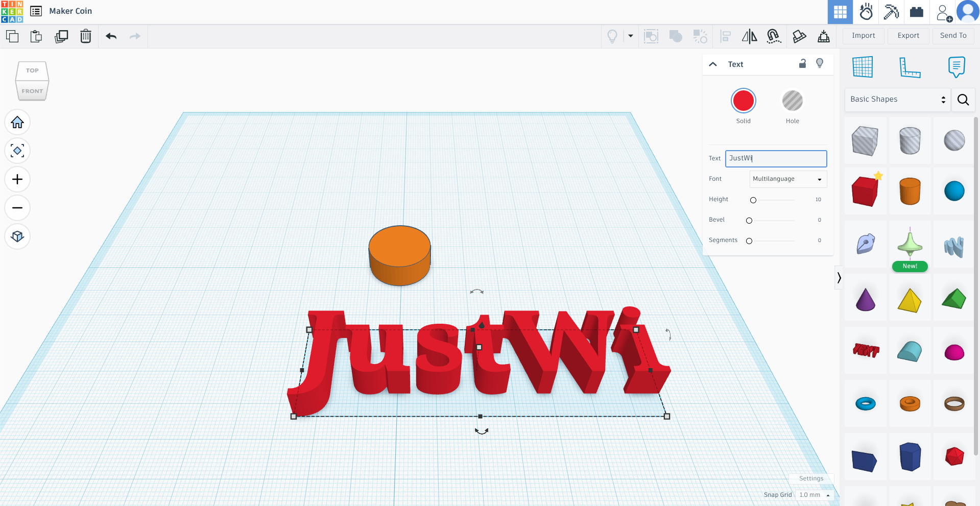
Task: Click the FRONT face of view cube
Action: pyautogui.click(x=32, y=91)
